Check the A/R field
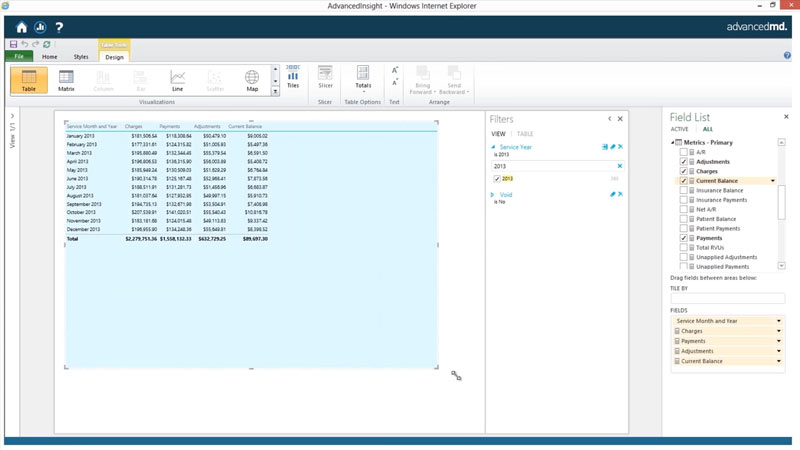Screen dimensions: 800x450 tap(684, 152)
